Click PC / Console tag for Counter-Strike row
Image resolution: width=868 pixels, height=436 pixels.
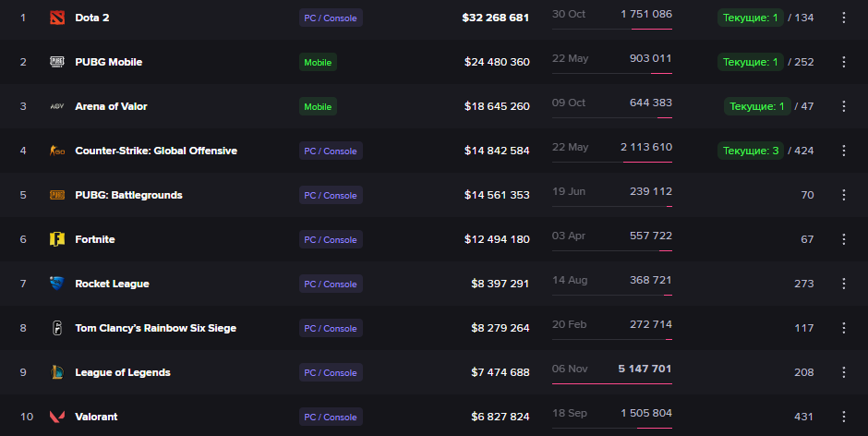pos(331,151)
